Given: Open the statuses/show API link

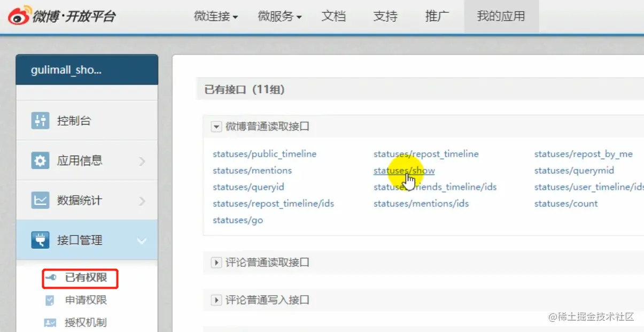Looking at the screenshot, I should [404, 170].
